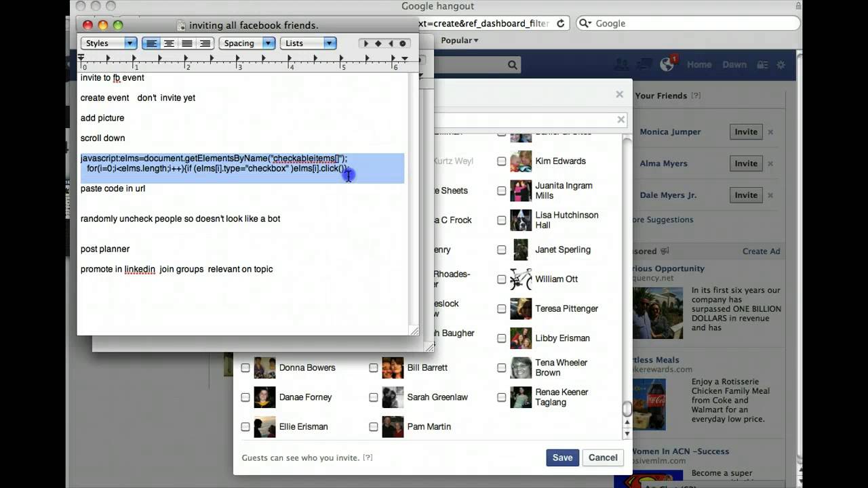The height and width of the screenshot is (488, 868).
Task: Pick the left tab stop marker icon
Action: (x=366, y=43)
